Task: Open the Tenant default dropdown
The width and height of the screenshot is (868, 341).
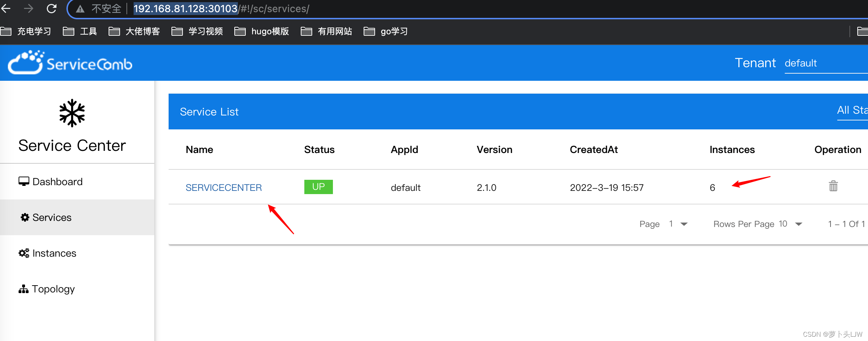Action: [x=826, y=63]
